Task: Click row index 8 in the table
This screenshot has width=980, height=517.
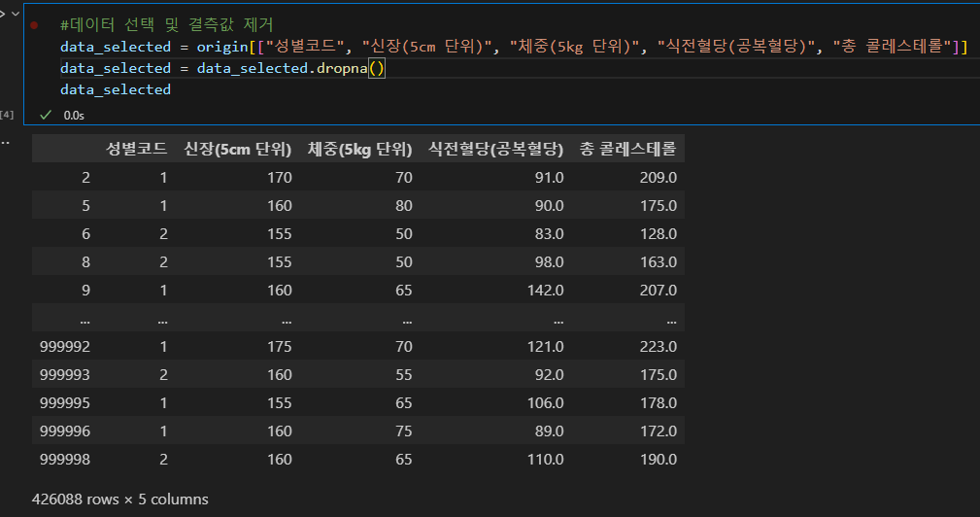Action: (85, 262)
